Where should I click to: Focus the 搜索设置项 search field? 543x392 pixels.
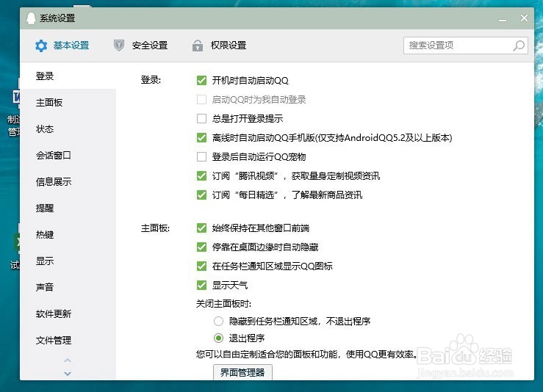(x=465, y=46)
